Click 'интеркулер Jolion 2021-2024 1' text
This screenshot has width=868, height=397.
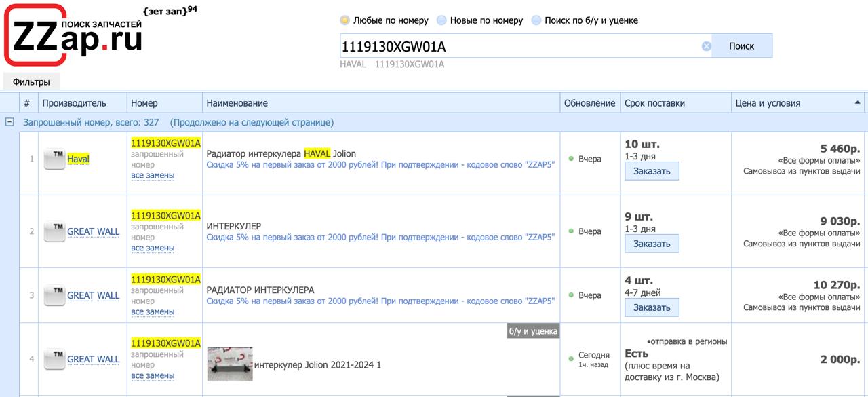[317, 365]
